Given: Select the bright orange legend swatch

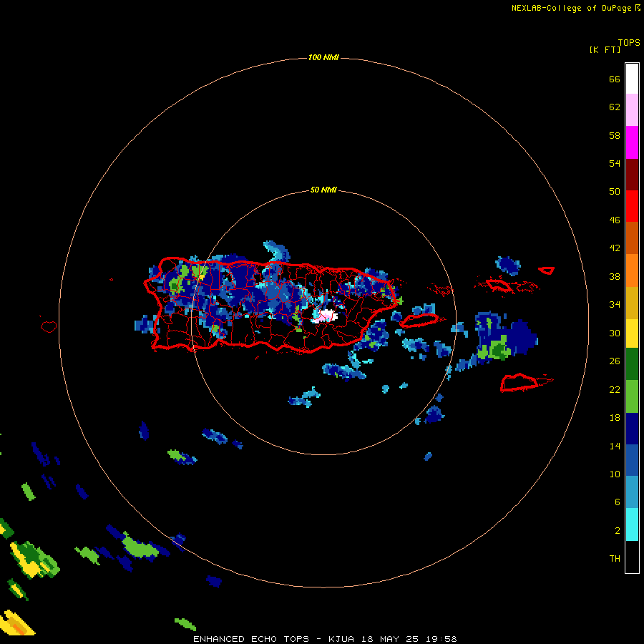Looking at the screenshot, I should [632, 270].
